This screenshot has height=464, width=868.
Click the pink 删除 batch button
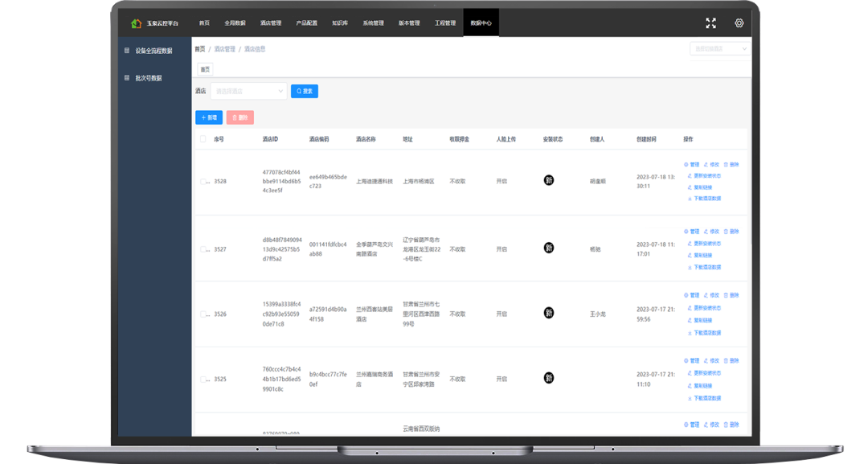point(240,117)
